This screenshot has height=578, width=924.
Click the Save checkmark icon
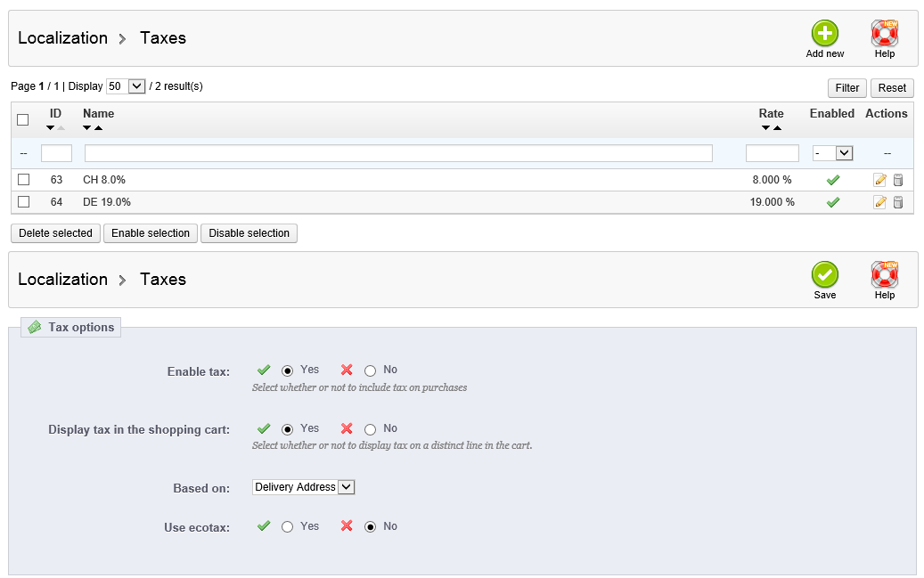point(824,275)
